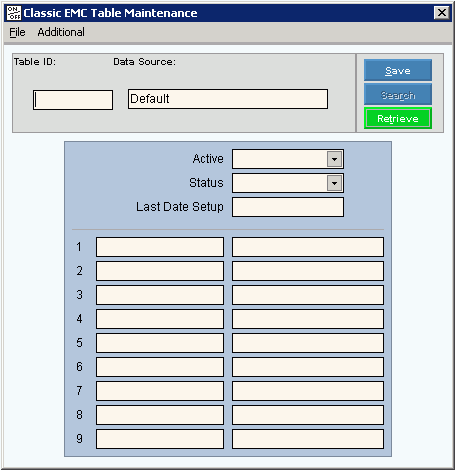Focus the Table ID input field
455x470 pixels.
click(x=73, y=100)
